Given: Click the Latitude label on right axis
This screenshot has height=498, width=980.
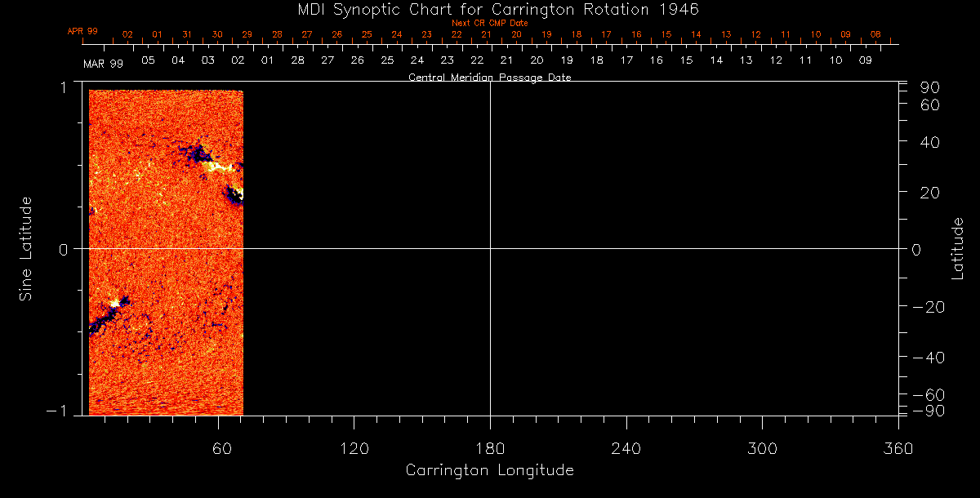Looking at the screenshot, I should point(958,248).
